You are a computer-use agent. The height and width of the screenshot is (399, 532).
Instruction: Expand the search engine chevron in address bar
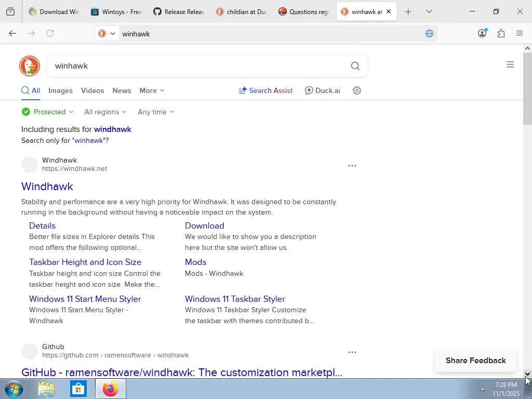pos(113,34)
